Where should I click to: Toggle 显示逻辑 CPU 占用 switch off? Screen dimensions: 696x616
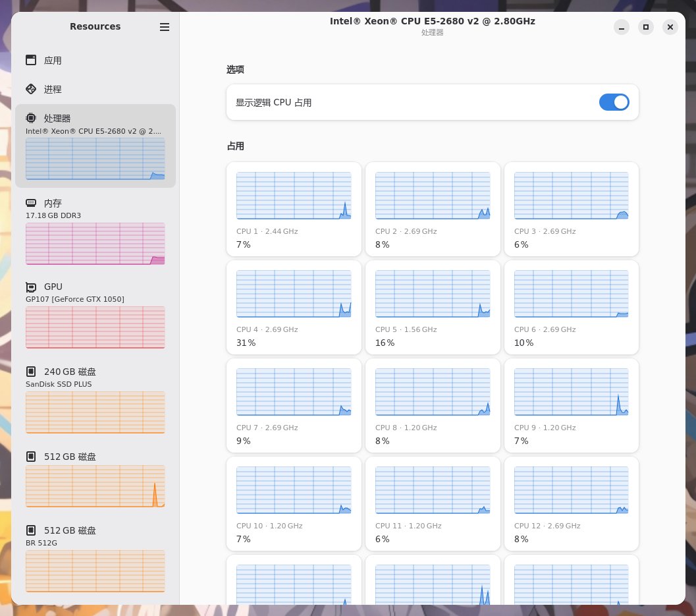[614, 102]
